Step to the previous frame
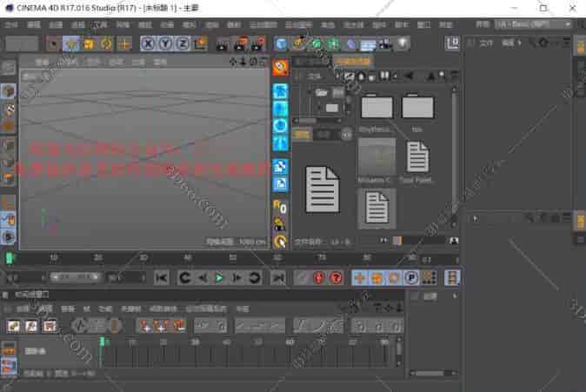The width and height of the screenshot is (586, 392). (x=203, y=277)
